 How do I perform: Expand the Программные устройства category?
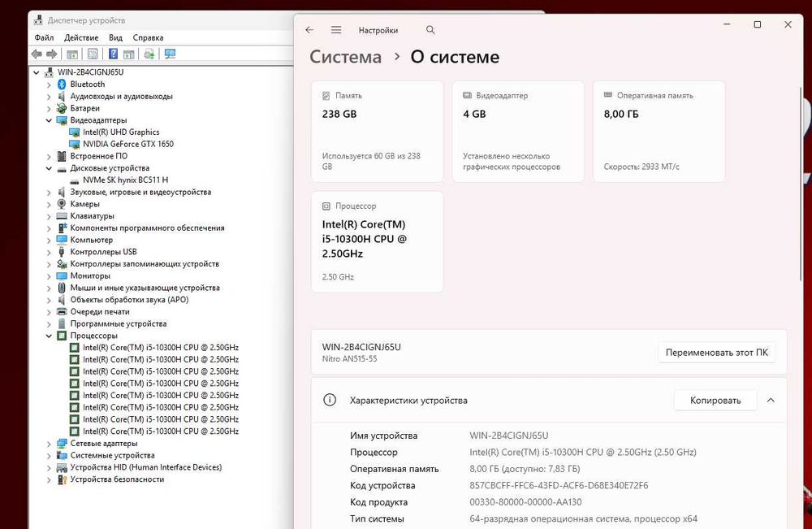coord(49,324)
